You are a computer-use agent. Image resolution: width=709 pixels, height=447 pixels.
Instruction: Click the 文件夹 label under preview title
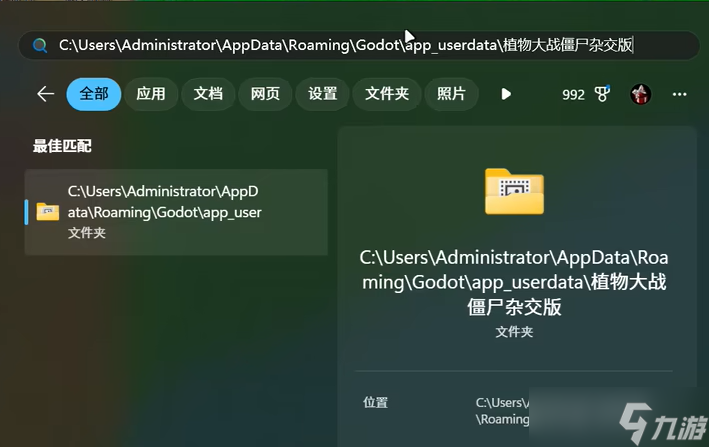point(514,332)
